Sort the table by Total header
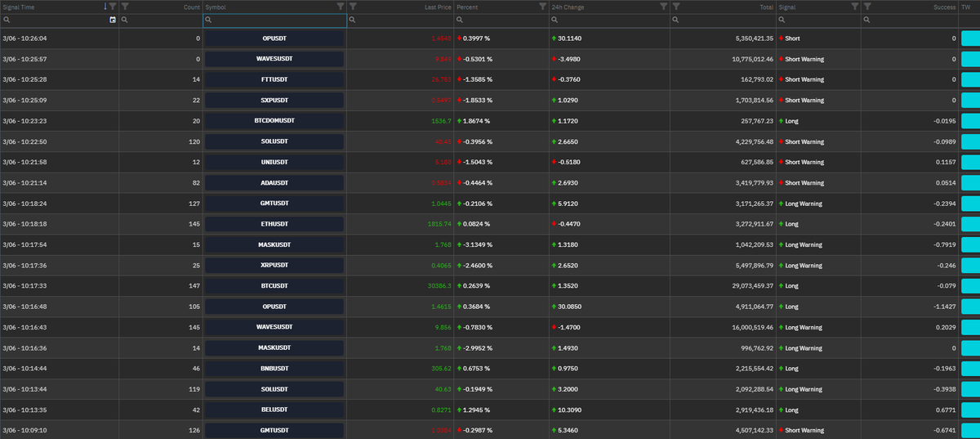This screenshot has width=980, height=439. (766, 7)
